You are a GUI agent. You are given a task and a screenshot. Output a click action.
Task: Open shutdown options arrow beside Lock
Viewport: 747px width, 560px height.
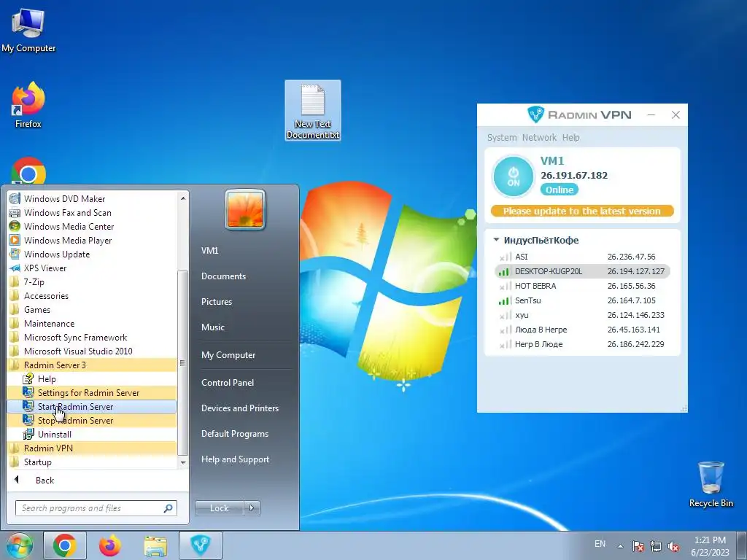tap(252, 508)
